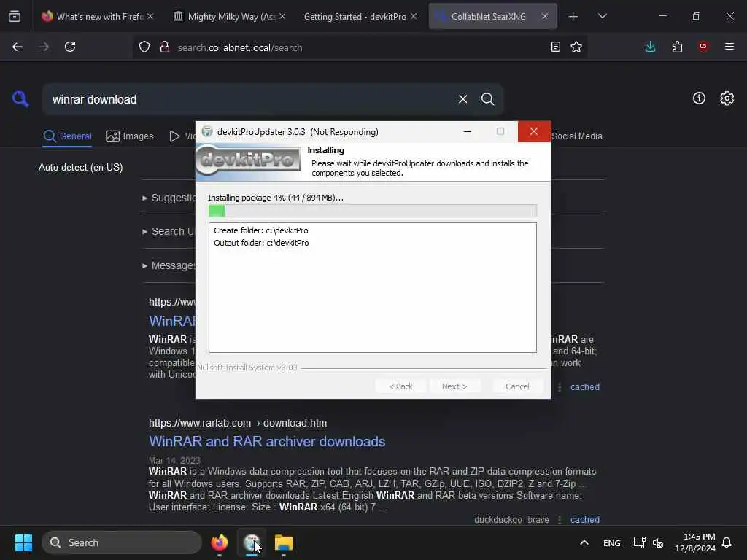Expand the Messages section
The height and width of the screenshot is (560, 747).
(x=169, y=265)
